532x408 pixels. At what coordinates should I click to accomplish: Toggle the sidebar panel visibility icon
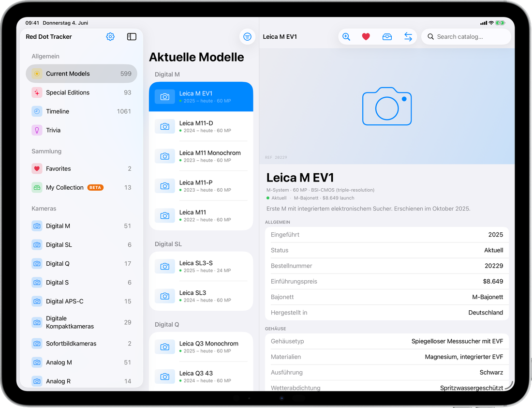pyautogui.click(x=132, y=37)
